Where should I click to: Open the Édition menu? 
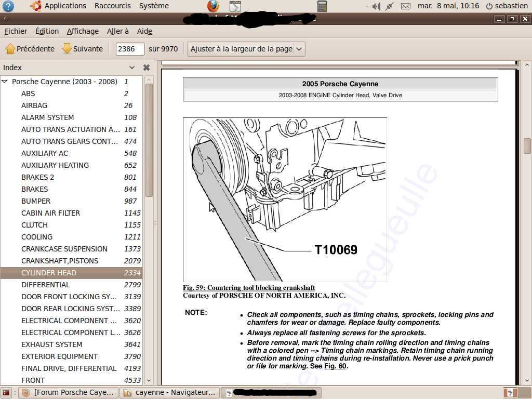tap(47, 31)
